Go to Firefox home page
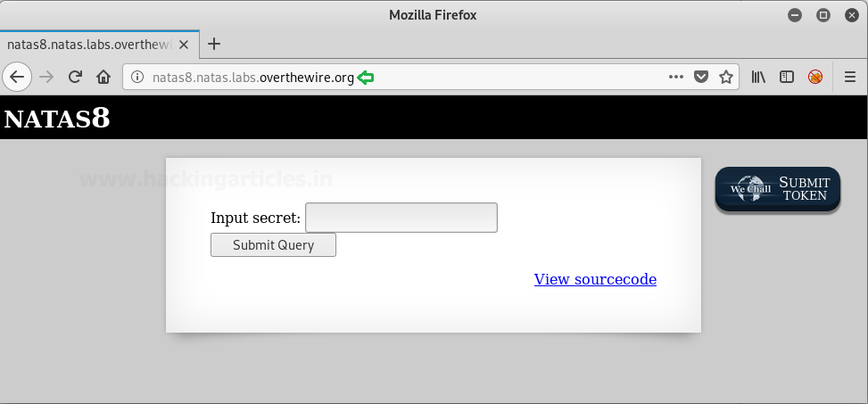This screenshot has height=404, width=868. coord(103,77)
